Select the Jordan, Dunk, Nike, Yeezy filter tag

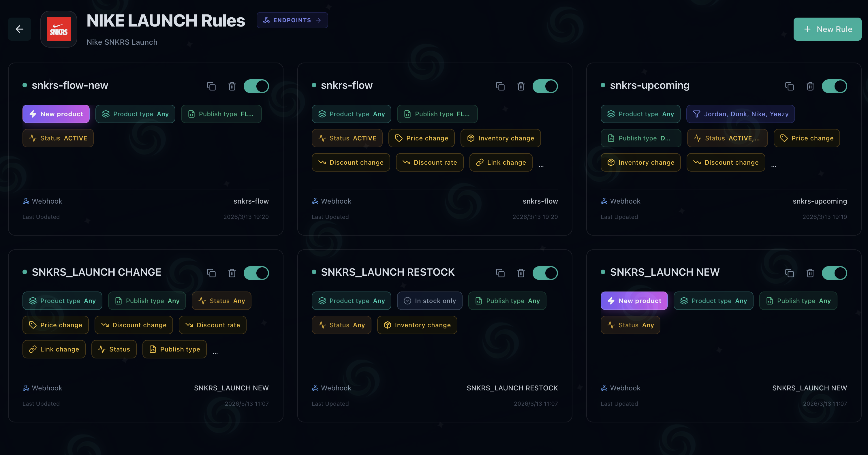pyautogui.click(x=740, y=114)
